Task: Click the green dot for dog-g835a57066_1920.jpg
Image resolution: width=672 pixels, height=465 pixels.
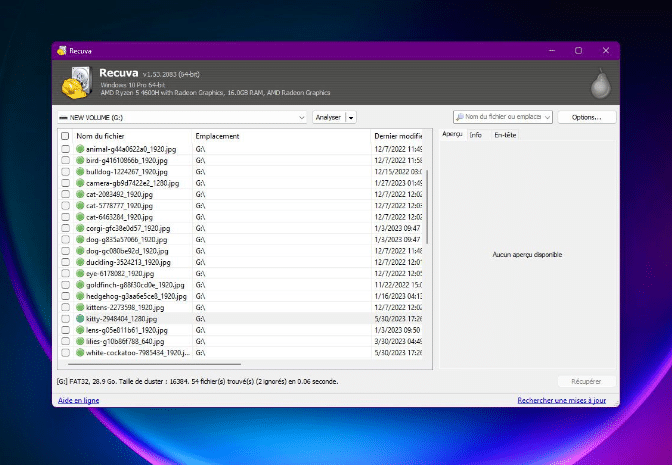Action: click(80, 240)
